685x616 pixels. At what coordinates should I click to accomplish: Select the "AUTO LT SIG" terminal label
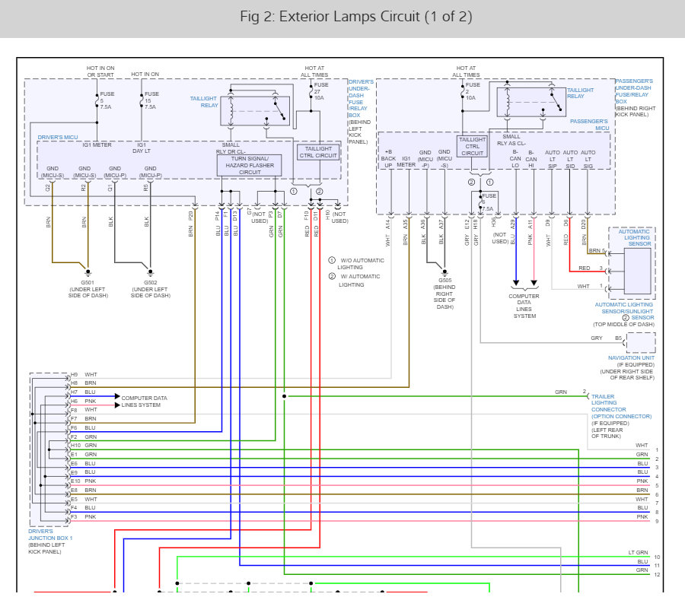tap(588, 159)
